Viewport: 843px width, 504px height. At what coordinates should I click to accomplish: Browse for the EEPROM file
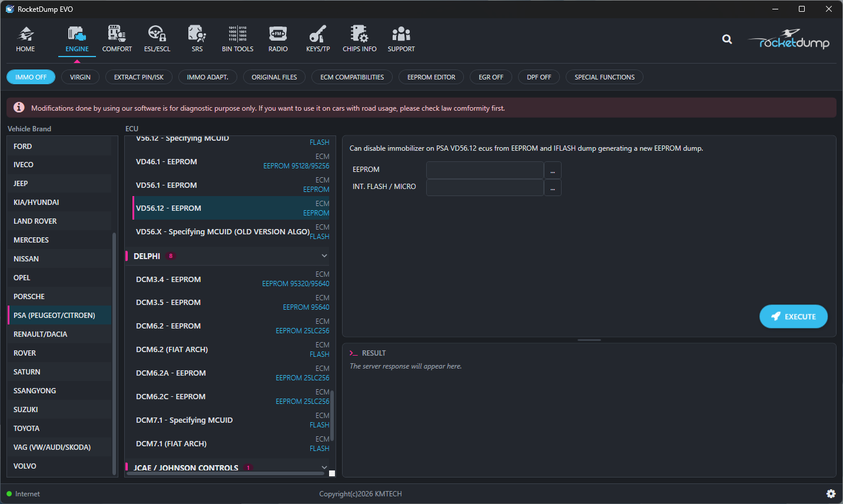click(553, 170)
